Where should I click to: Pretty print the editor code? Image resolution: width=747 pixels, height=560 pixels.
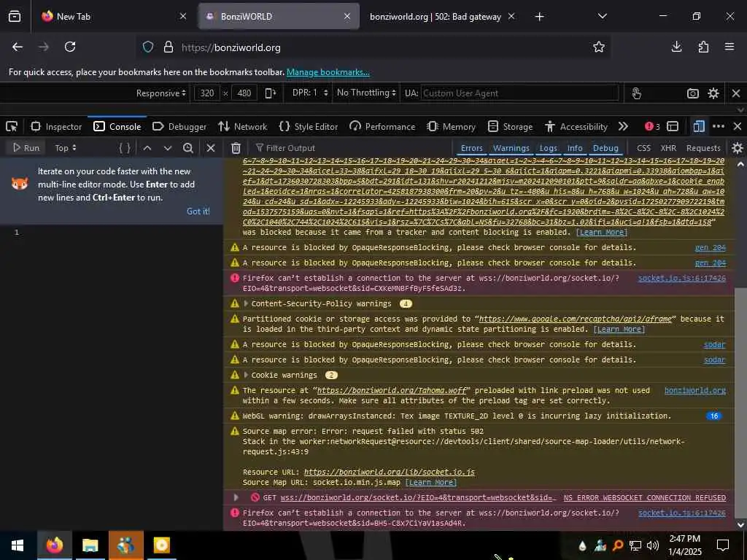click(125, 148)
